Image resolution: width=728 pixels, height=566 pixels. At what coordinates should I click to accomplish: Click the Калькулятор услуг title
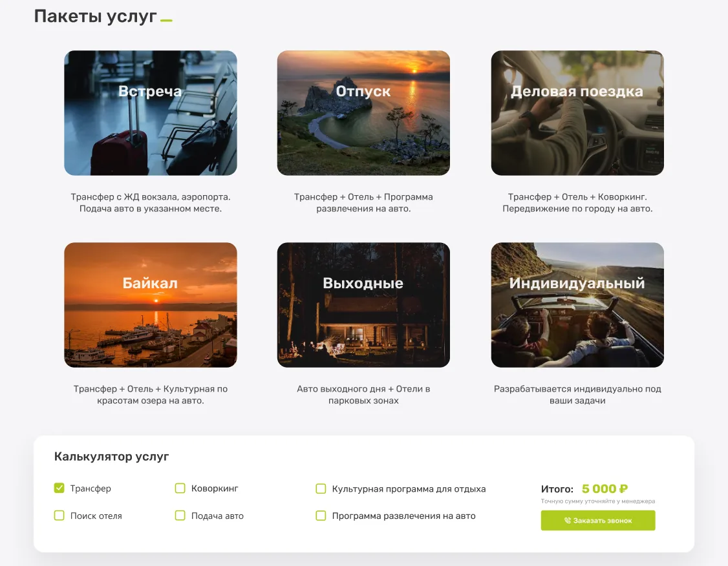111,457
